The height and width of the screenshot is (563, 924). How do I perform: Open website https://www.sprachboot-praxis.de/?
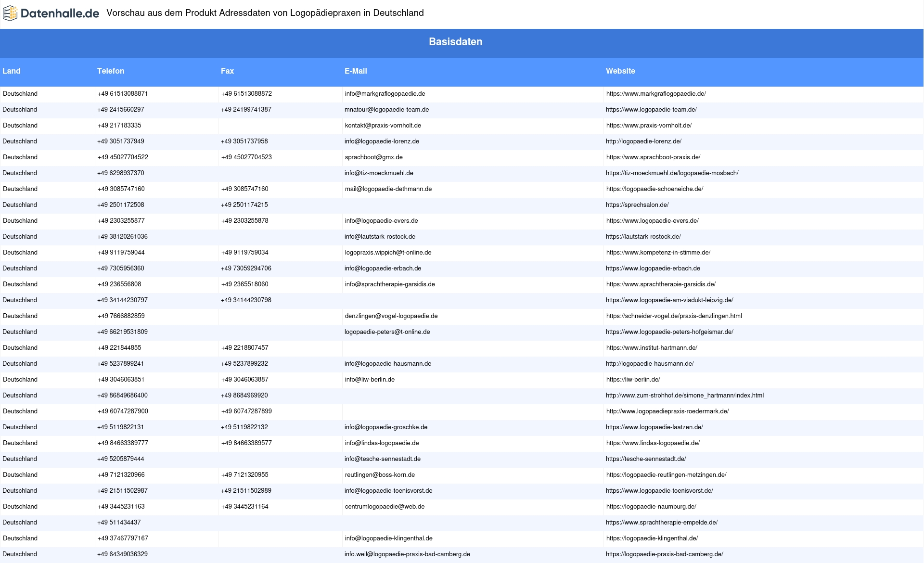(x=653, y=157)
